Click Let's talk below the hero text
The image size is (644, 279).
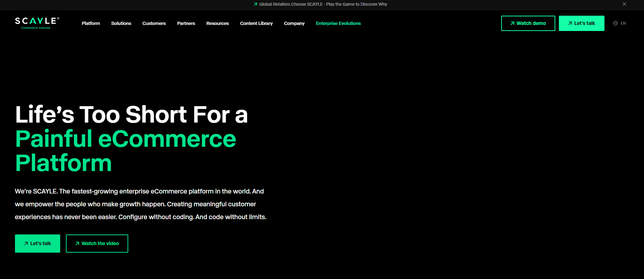37,243
